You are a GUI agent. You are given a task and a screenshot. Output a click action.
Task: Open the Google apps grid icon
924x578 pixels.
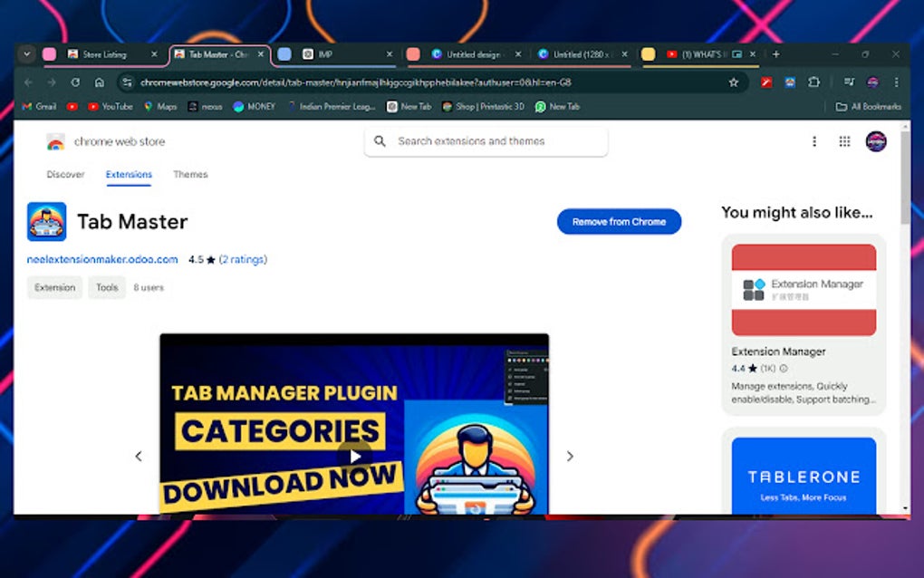pos(844,141)
